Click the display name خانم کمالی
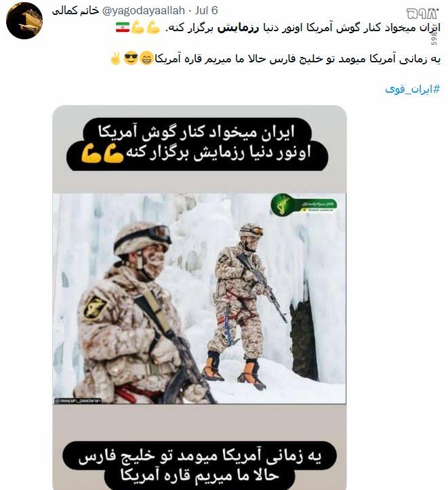Screen dimensions: 448x490 point(75,11)
